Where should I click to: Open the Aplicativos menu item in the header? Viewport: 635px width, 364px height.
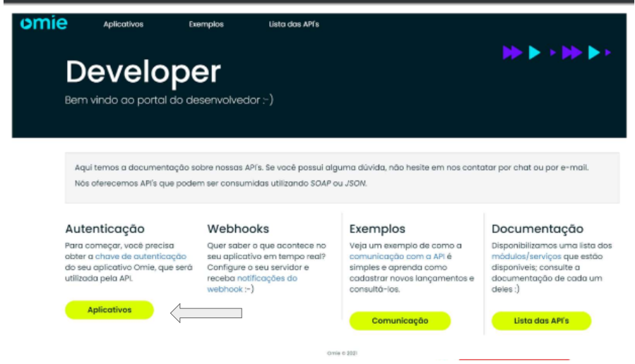pos(123,24)
